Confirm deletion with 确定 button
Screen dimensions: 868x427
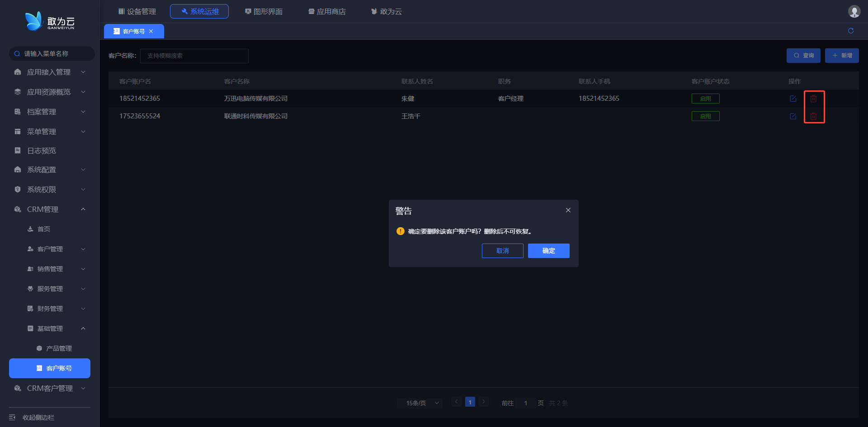(548, 251)
